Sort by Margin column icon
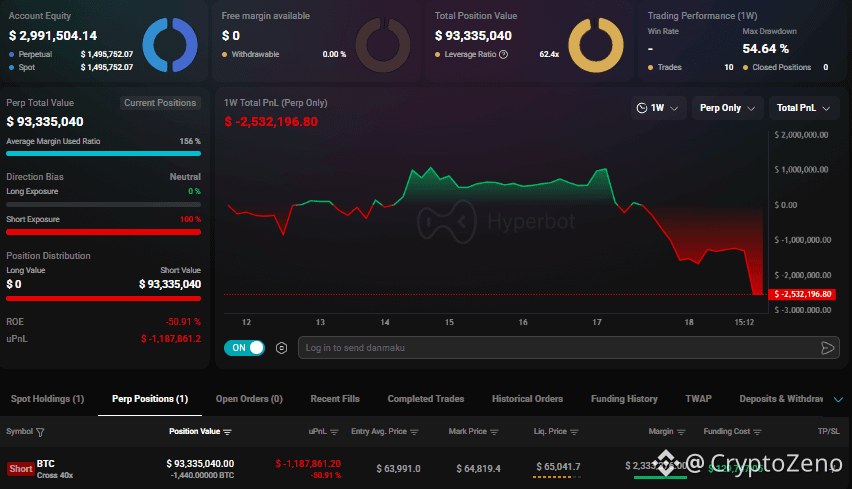This screenshot has height=489, width=852. click(x=681, y=432)
